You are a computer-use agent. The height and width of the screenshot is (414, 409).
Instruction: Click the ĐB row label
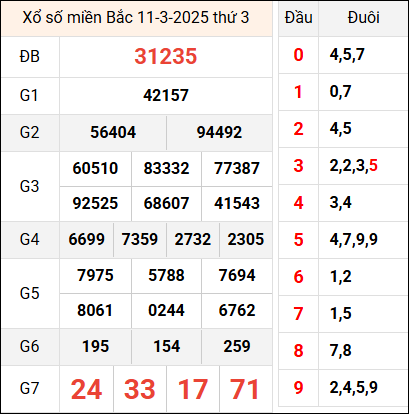[x=30, y=56]
